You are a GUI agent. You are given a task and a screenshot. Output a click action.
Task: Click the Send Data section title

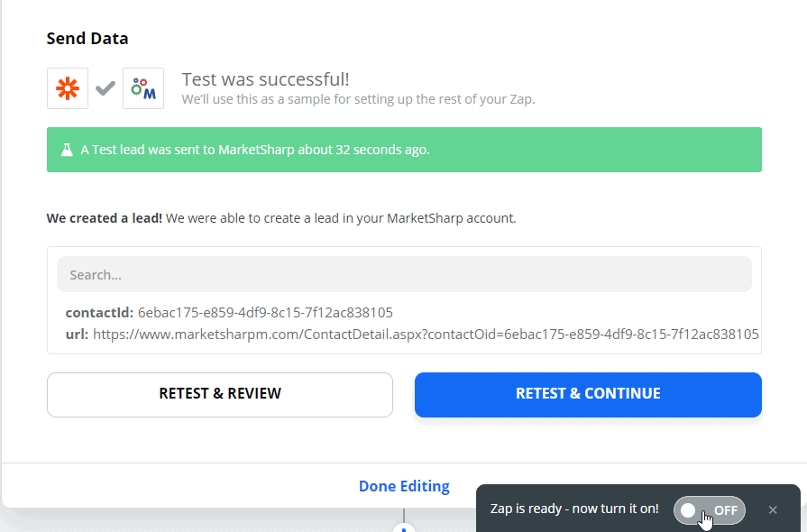click(87, 39)
